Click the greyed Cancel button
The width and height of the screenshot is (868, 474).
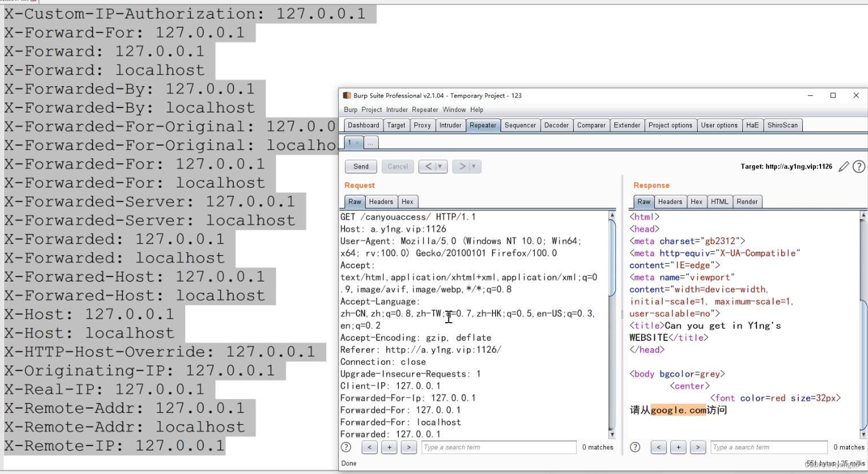click(x=398, y=166)
